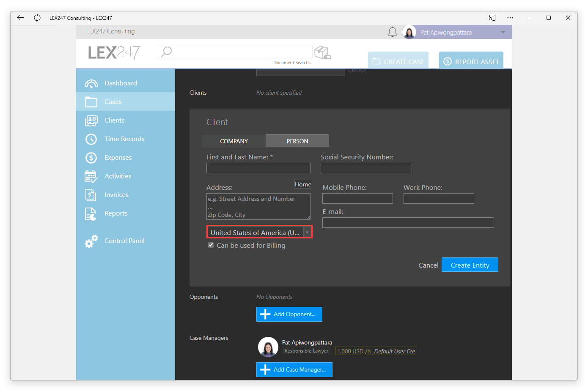588x391 pixels.
Task: Click the Expenses dollar icon
Action: 91,158
